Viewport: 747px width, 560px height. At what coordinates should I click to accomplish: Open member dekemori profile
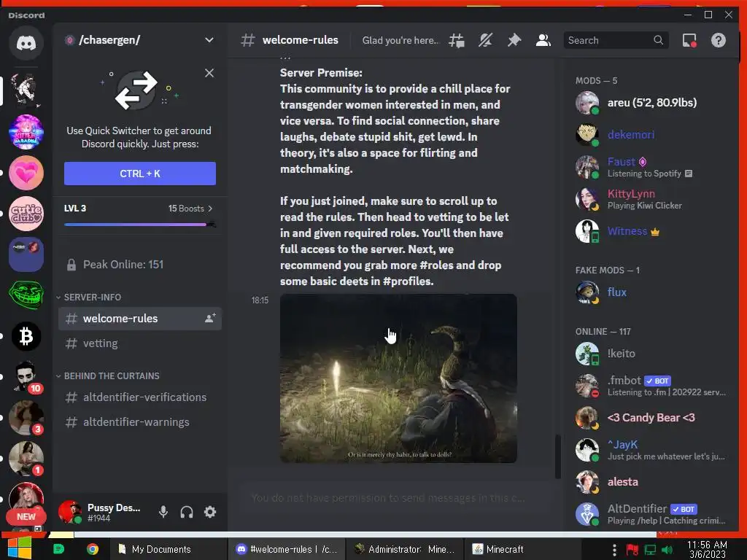651,135
